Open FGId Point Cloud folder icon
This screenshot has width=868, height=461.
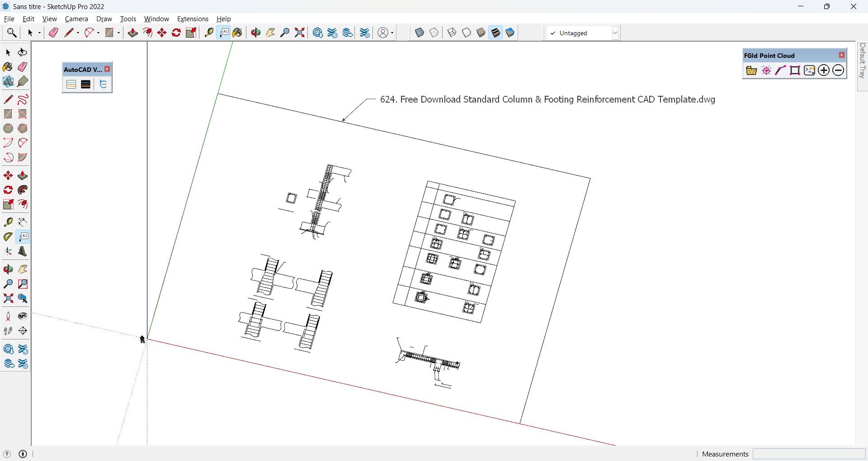point(751,71)
